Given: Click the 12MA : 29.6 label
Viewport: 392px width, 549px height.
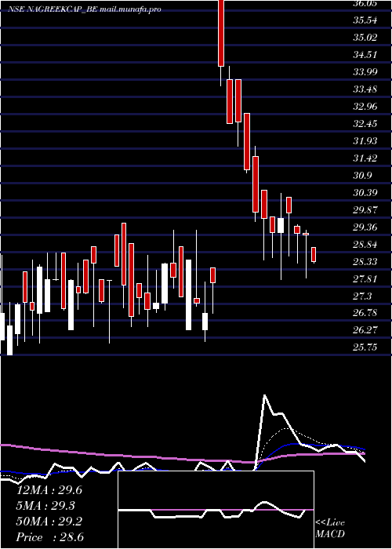Looking at the screenshot, I should coord(49,490).
